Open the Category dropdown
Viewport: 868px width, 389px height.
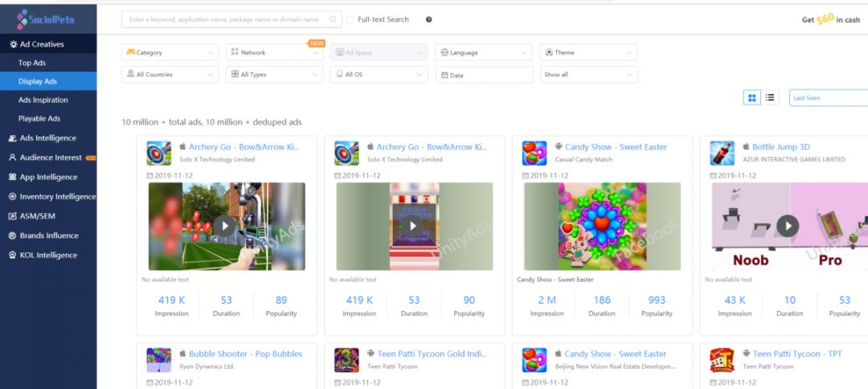point(170,52)
